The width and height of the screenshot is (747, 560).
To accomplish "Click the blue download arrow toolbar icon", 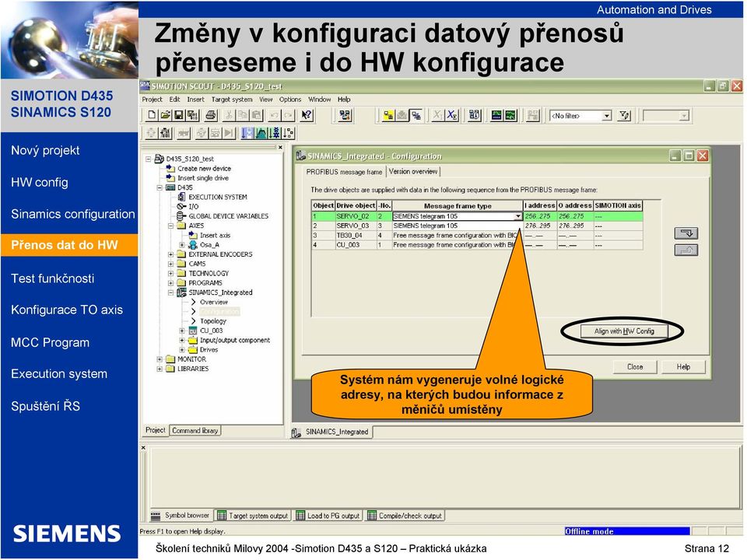I will [x=247, y=133].
